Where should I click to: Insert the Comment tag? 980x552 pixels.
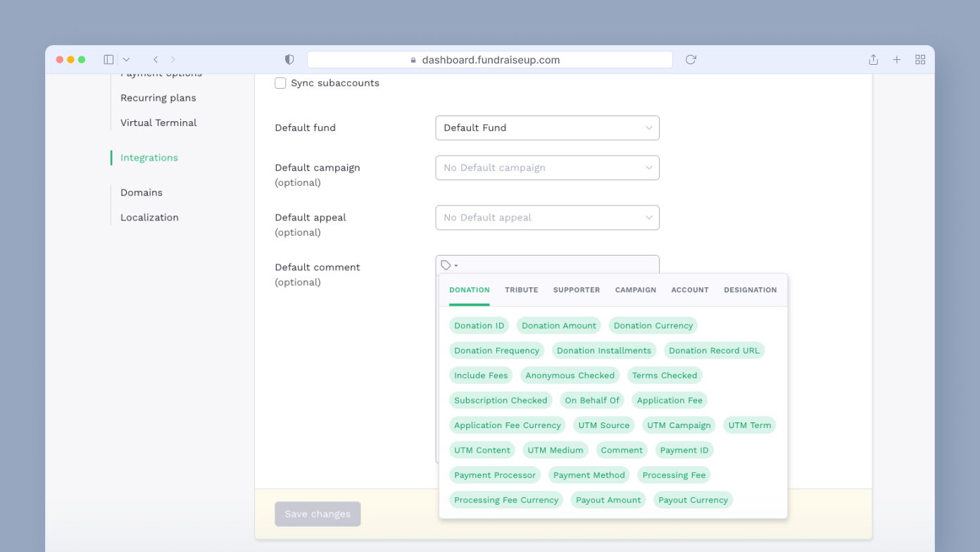[622, 451]
